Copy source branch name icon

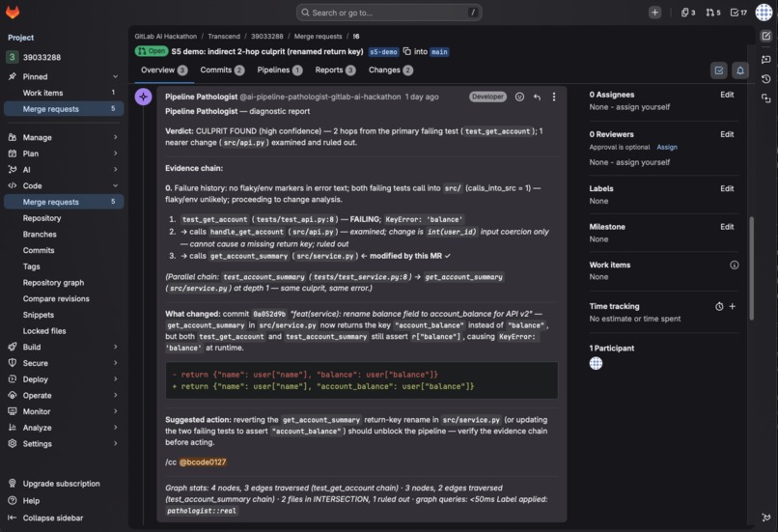tap(407, 51)
